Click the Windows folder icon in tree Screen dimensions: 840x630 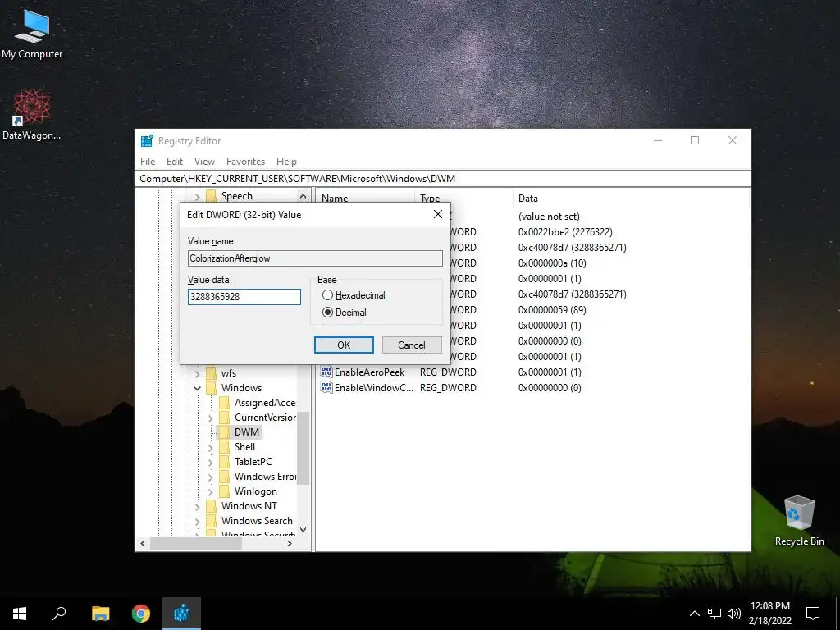(x=211, y=388)
